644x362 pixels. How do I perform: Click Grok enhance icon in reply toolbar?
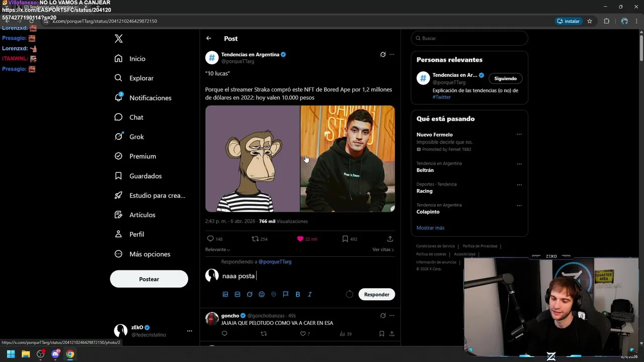[x=250, y=294]
